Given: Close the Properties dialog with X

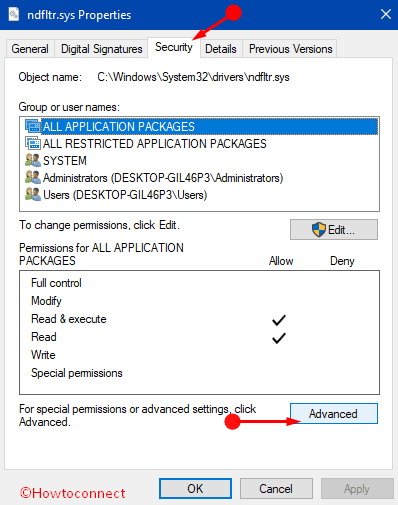Looking at the screenshot, I should click(x=386, y=14).
